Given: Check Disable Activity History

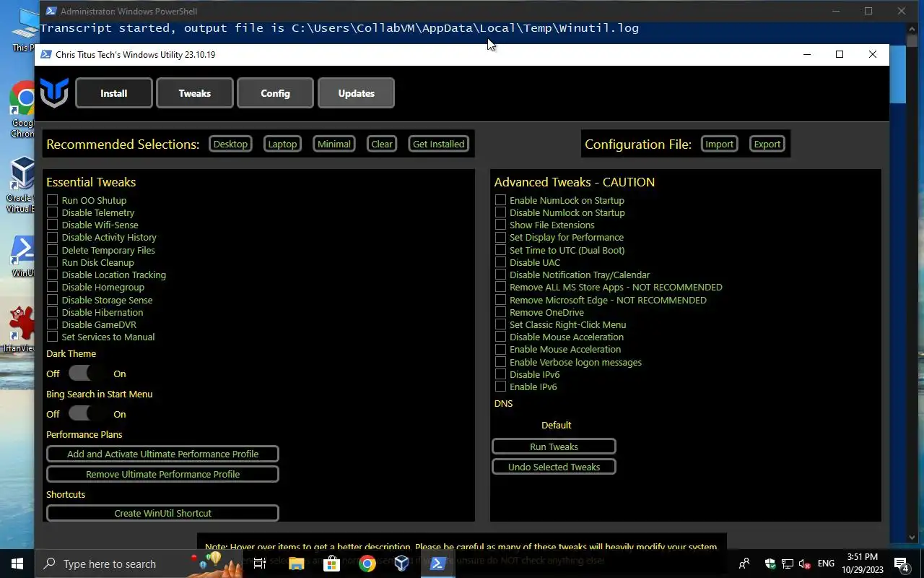Looking at the screenshot, I should 52,237.
